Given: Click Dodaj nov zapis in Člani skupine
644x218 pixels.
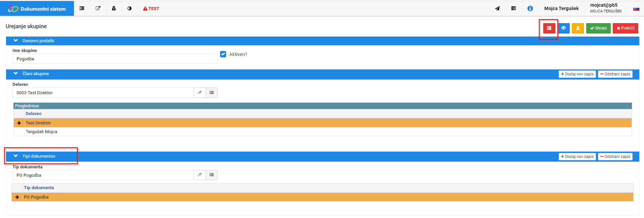Looking at the screenshot, I should point(577,74).
